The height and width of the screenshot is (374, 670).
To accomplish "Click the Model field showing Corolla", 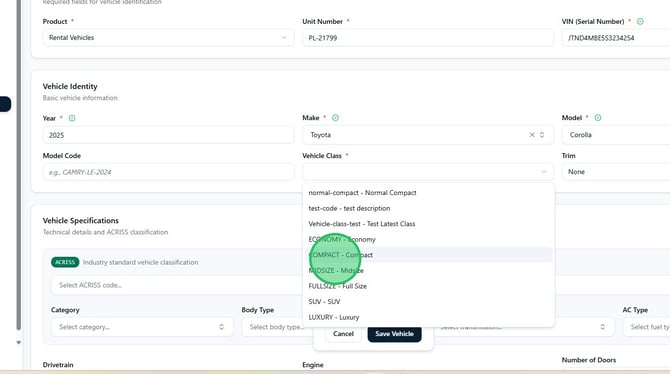I will coord(616,135).
